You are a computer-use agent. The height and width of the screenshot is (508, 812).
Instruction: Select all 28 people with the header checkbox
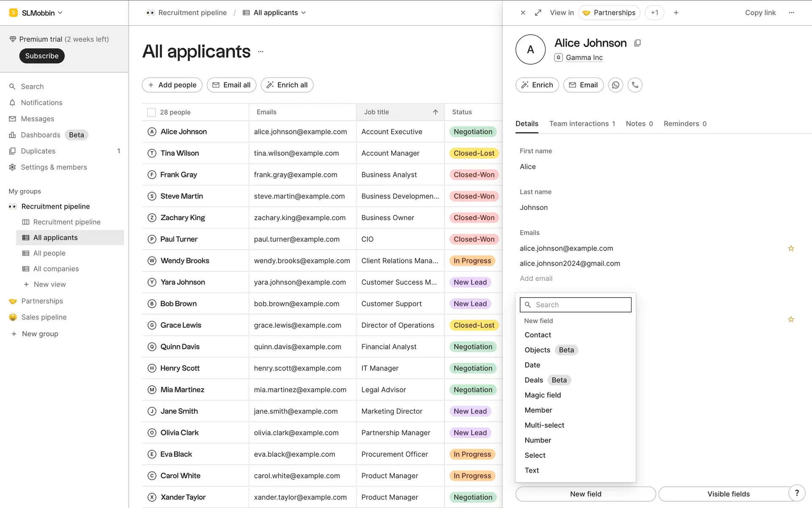coord(151,112)
